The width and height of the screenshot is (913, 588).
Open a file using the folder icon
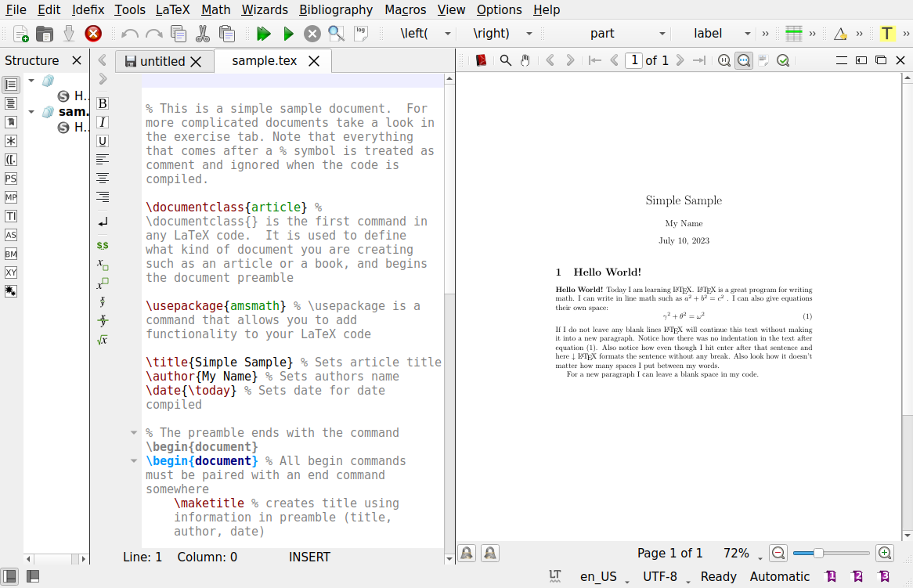pyautogui.click(x=45, y=34)
